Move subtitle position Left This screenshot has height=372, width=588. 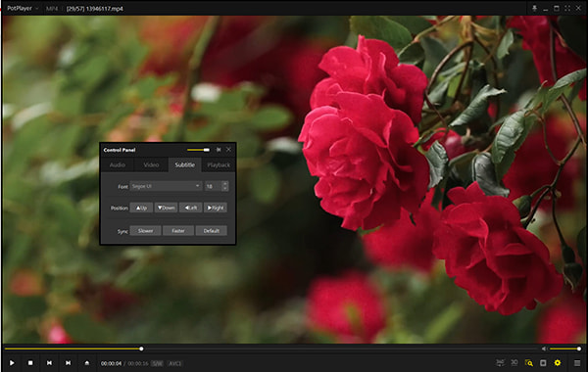(x=191, y=208)
